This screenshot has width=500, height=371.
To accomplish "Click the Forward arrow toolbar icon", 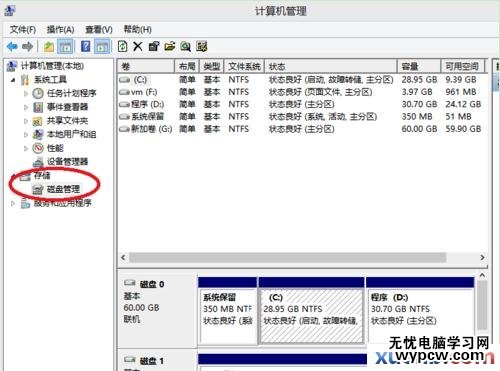I will pos(28,46).
